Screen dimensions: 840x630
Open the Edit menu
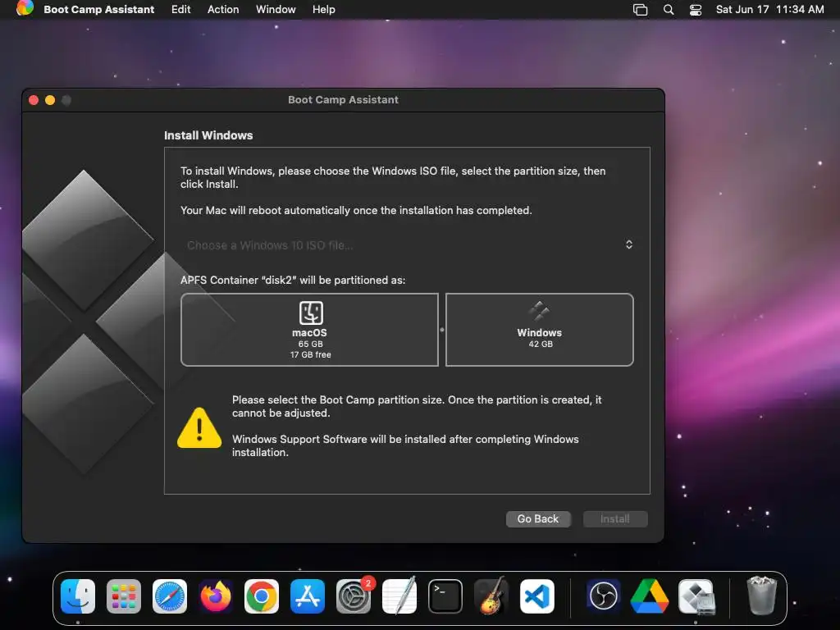point(180,9)
